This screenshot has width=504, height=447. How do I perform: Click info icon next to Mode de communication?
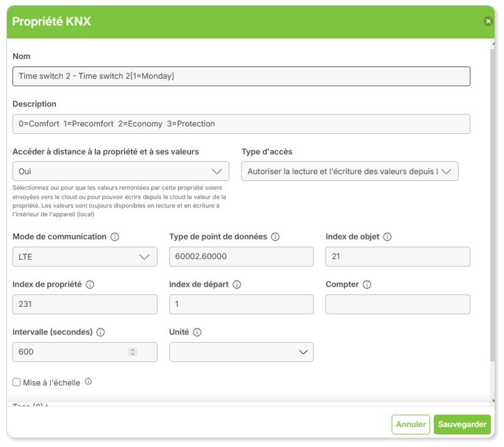click(115, 237)
